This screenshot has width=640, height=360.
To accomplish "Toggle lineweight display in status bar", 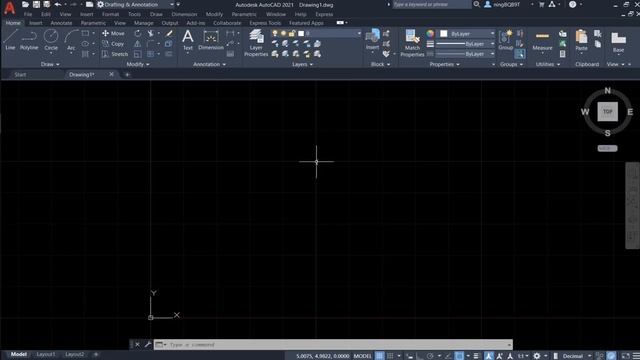I will point(476,356).
